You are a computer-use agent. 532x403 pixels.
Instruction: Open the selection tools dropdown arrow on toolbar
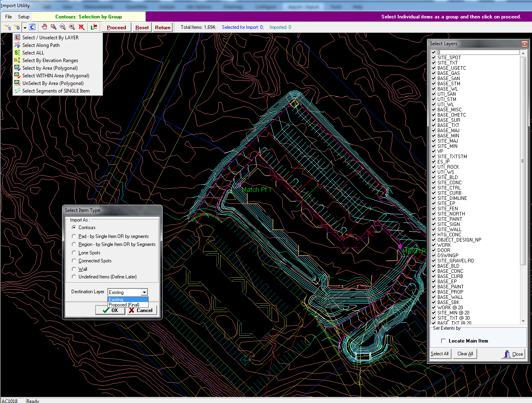coord(25,27)
